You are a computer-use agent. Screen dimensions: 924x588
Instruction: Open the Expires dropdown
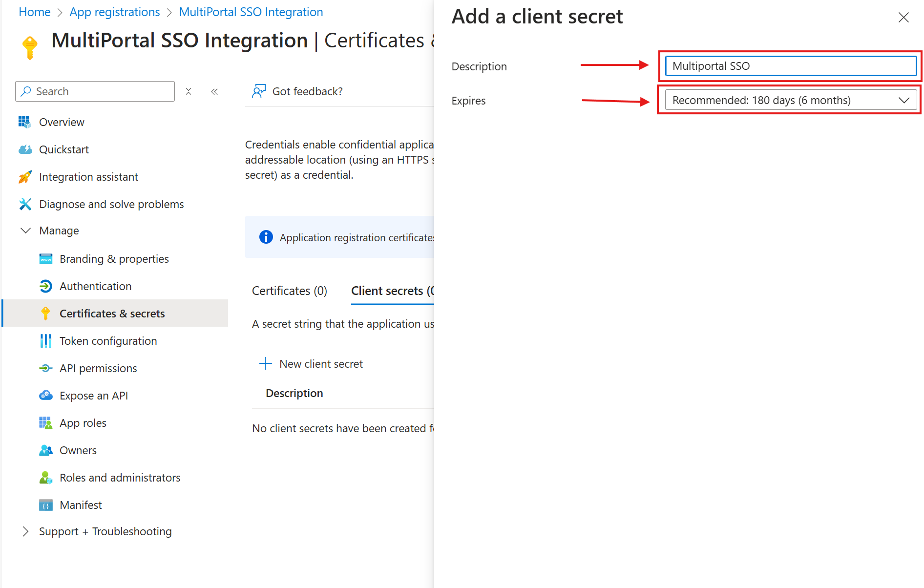pyautogui.click(x=791, y=100)
